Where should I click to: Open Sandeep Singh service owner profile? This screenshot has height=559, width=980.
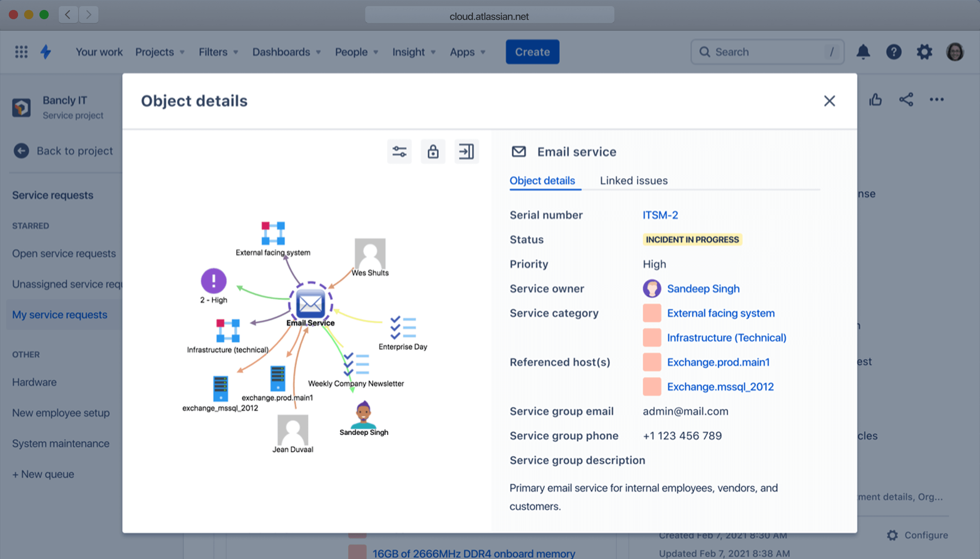[x=703, y=288]
